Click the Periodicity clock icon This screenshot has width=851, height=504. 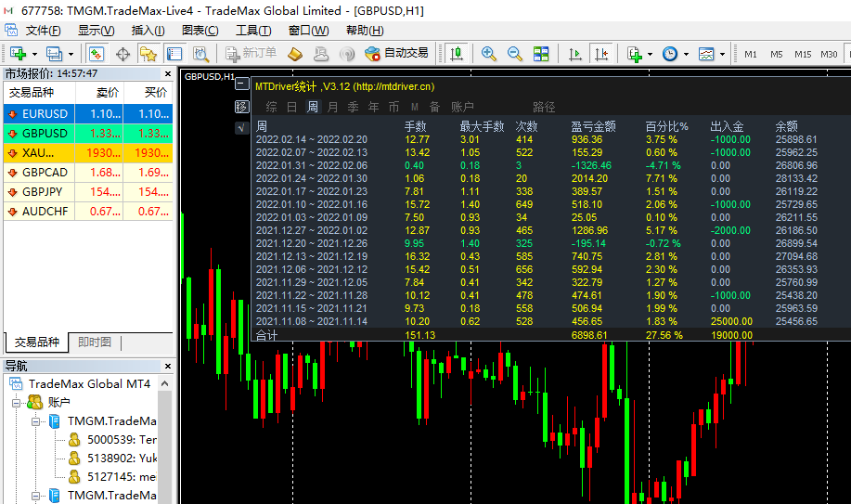coord(670,54)
